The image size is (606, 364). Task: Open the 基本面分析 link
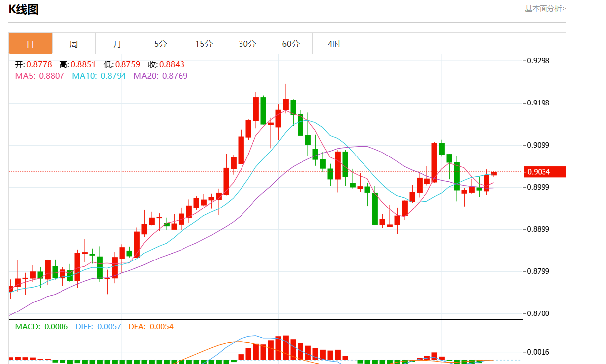point(545,8)
